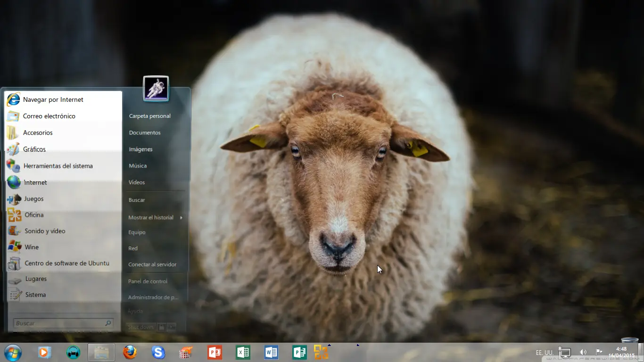644x362 pixels.
Task: Click the Shut down button
Action: tap(140, 327)
